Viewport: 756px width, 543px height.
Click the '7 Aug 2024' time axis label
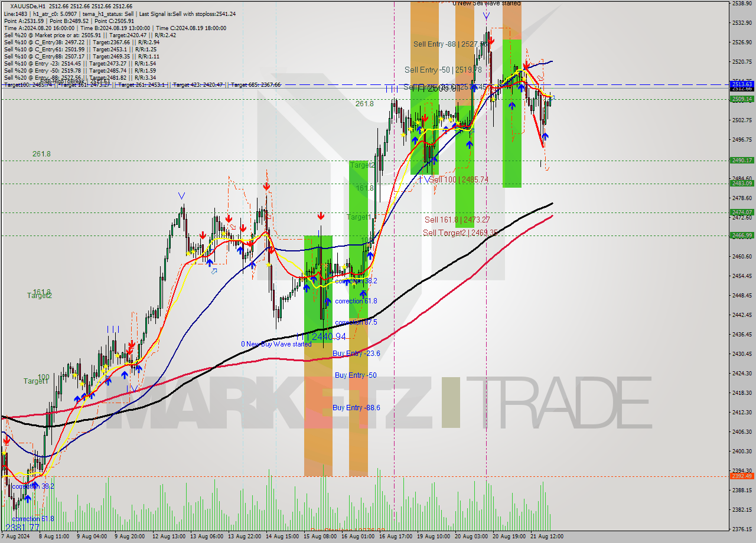point(16,537)
